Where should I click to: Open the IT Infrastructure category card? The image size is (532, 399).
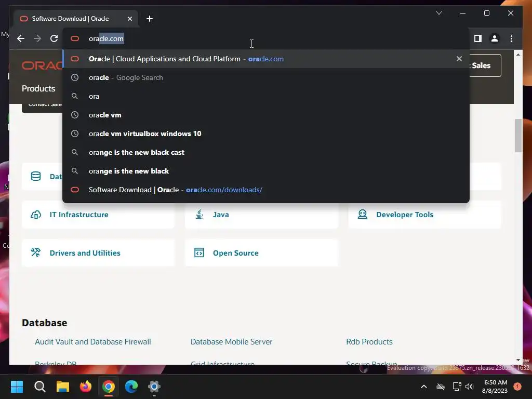[98, 215]
